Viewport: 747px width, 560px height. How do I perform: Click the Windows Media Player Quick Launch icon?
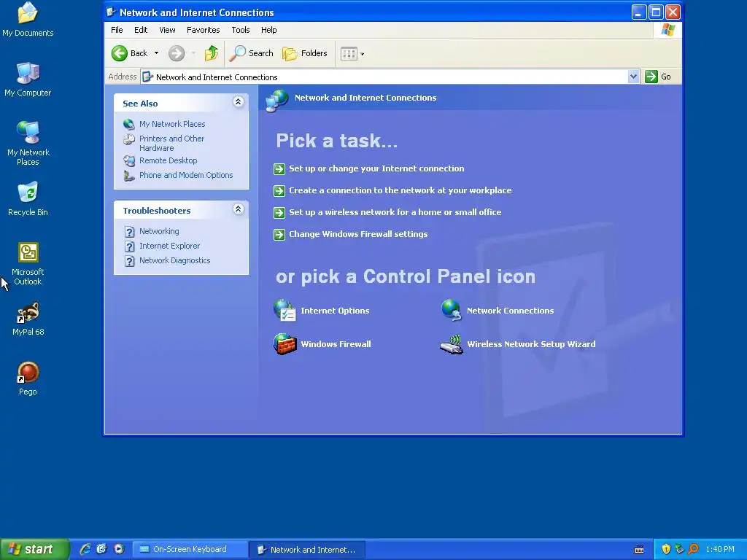pos(119,549)
